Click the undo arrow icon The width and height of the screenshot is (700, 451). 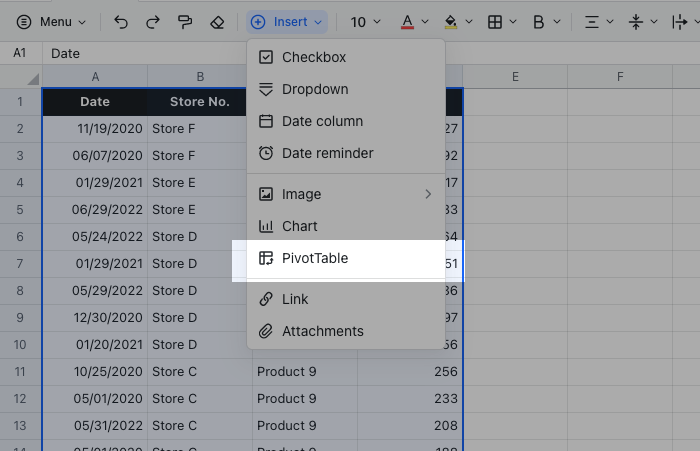(121, 21)
